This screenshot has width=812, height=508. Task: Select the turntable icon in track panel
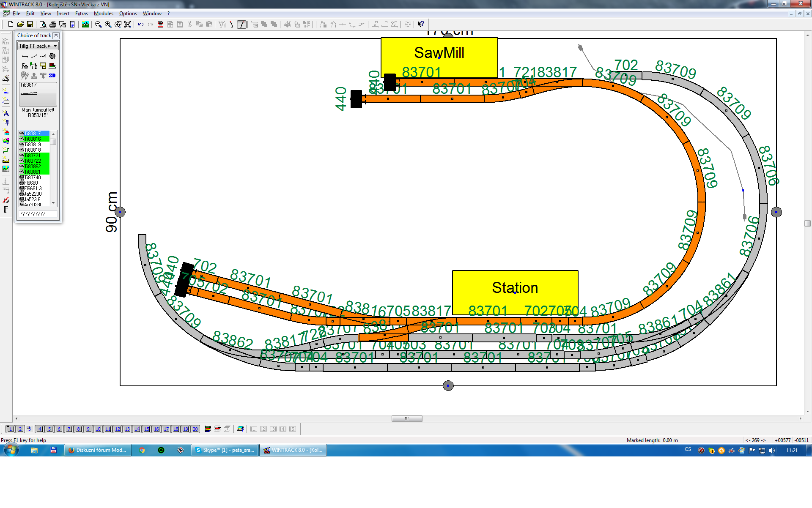tap(52, 56)
